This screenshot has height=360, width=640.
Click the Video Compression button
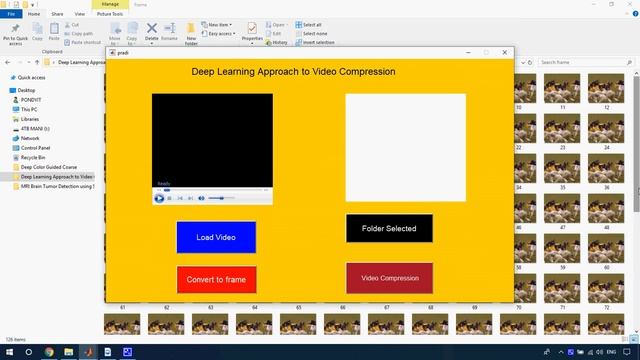(389, 278)
